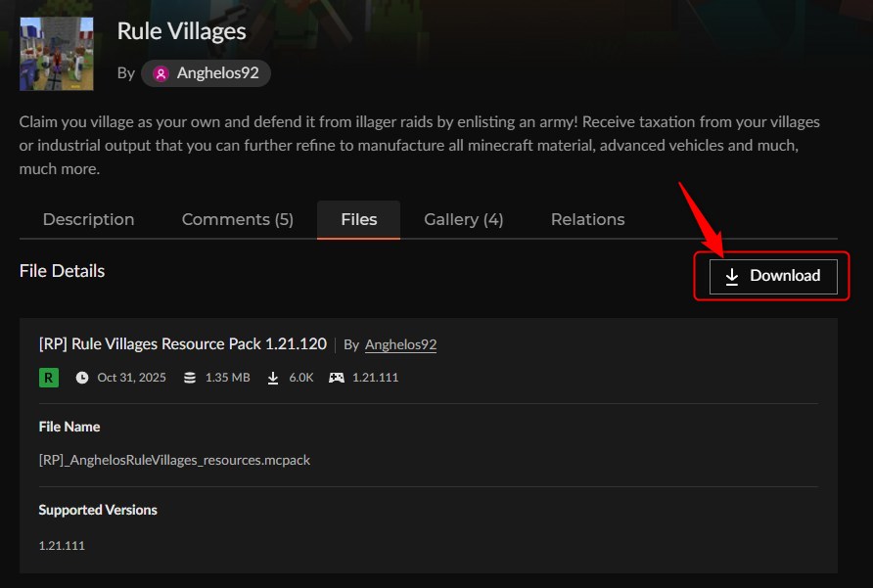Click the file size stack icon
This screenshot has width=873, height=588.
(x=190, y=378)
